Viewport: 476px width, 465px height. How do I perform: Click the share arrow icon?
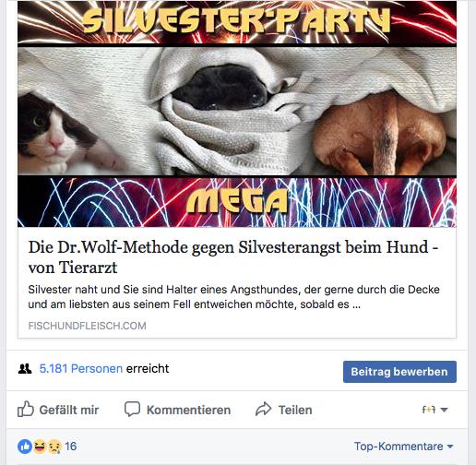pos(264,409)
